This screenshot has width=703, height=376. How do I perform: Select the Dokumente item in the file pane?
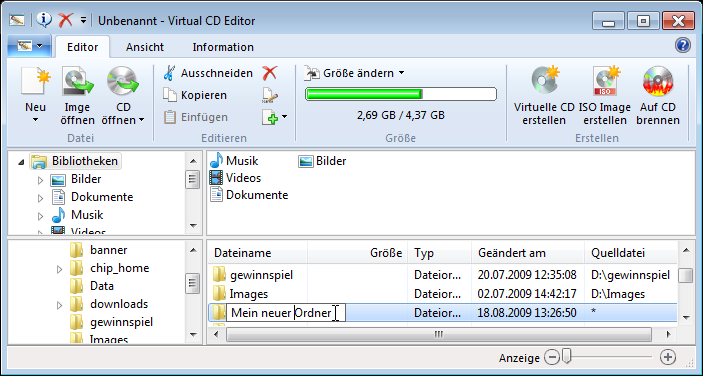pyautogui.click(x=249, y=195)
